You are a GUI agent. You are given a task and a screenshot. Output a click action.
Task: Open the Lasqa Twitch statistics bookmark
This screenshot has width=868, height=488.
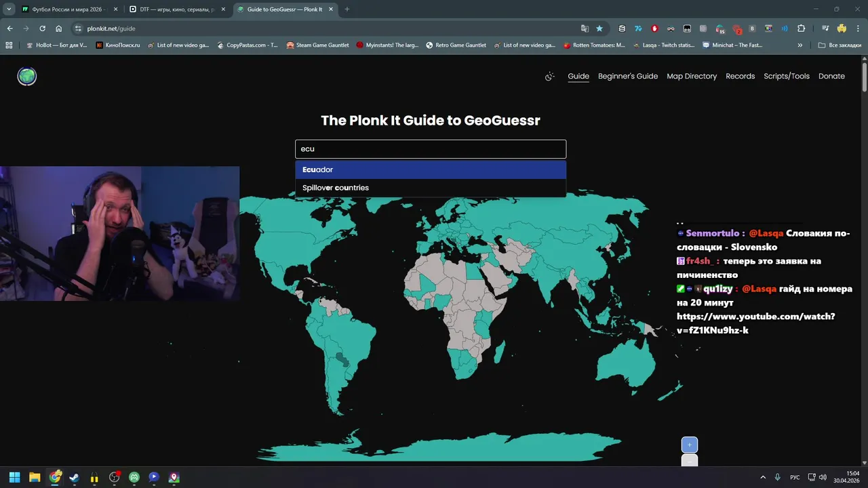tap(664, 45)
